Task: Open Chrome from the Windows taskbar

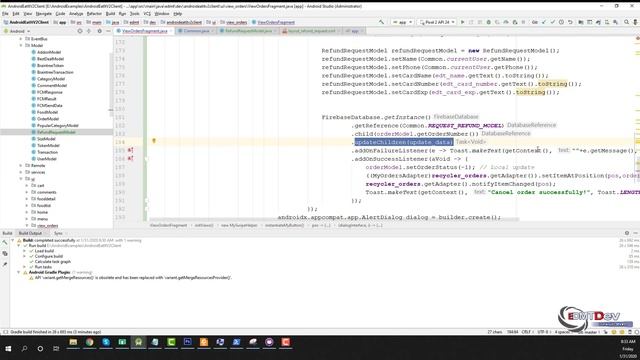Action: point(89,342)
